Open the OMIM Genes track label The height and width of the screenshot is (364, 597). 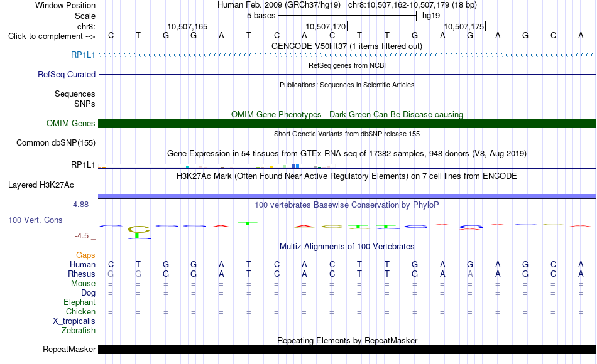(70, 123)
